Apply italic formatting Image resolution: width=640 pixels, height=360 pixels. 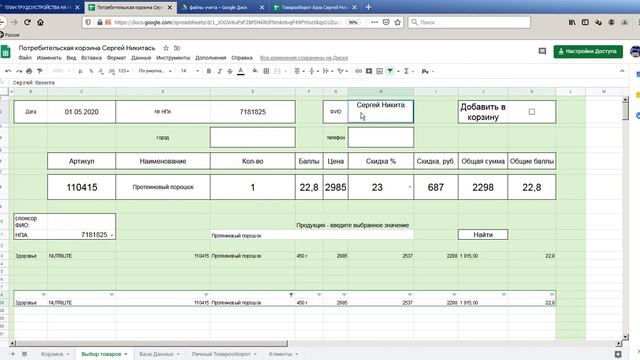point(219,71)
